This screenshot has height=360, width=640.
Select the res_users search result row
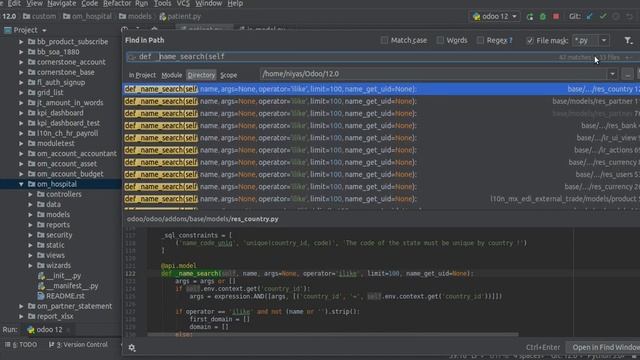(381, 175)
